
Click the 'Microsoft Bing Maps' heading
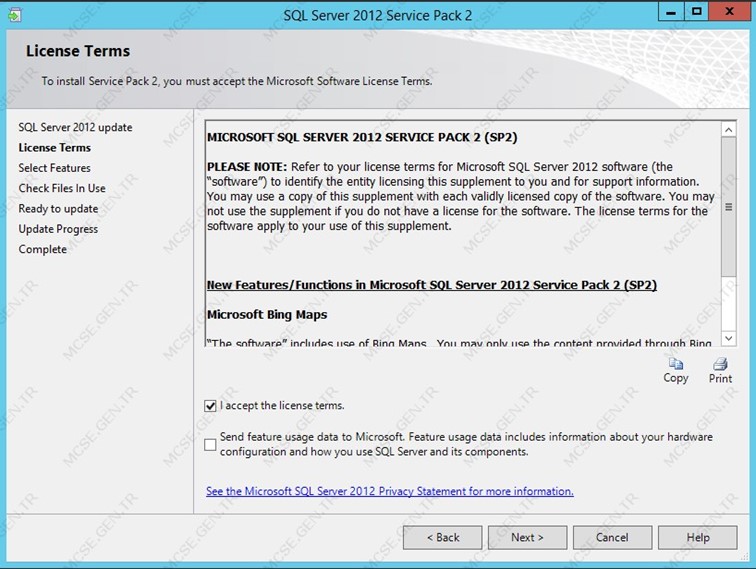(267, 314)
